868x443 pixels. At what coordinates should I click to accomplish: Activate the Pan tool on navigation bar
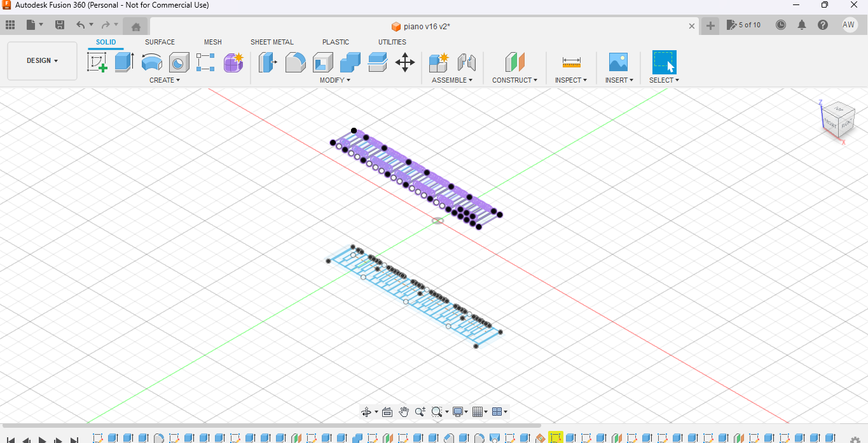click(403, 411)
